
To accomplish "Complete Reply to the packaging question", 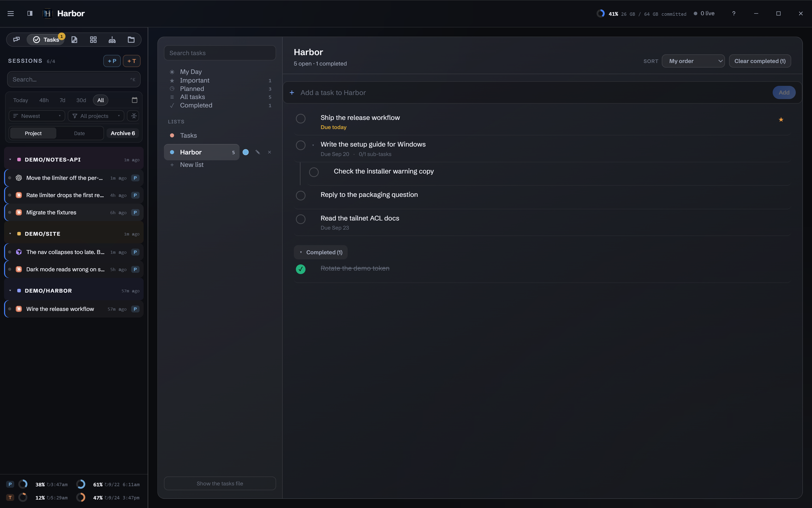I will [x=301, y=196].
